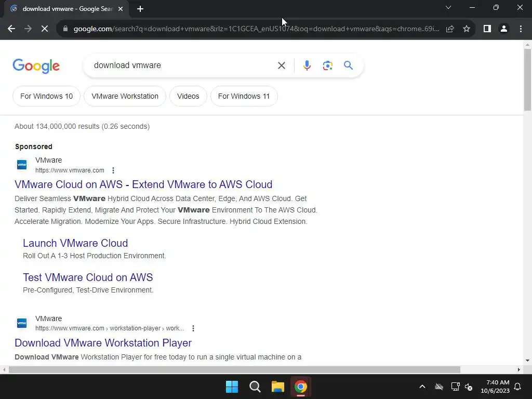Click the address bar URL

pyautogui.click(x=256, y=29)
